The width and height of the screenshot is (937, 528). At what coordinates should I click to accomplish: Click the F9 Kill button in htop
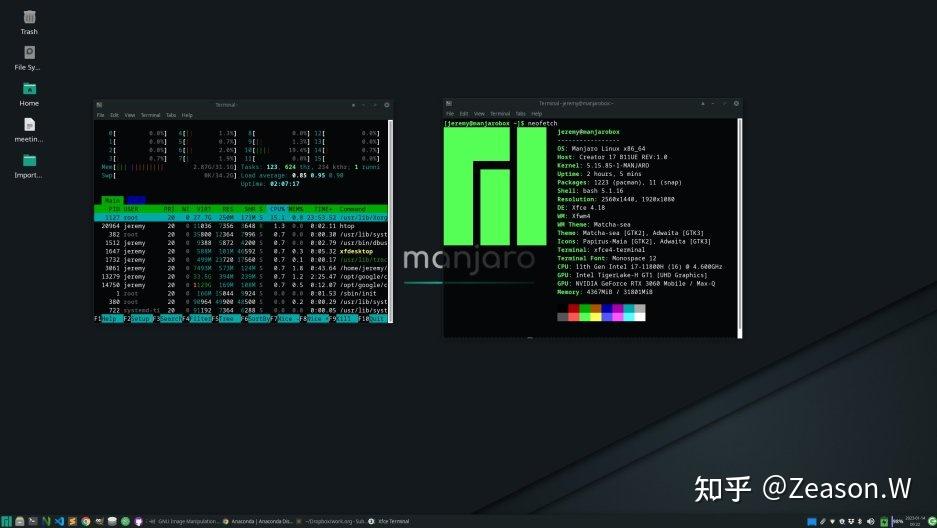pyautogui.click(x=344, y=319)
